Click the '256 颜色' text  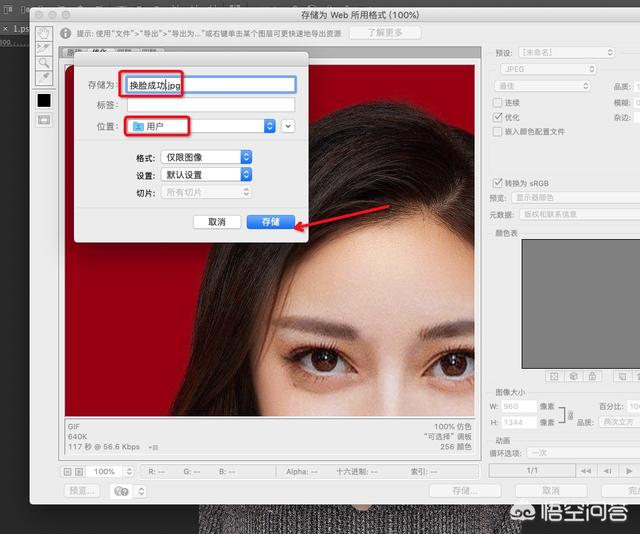(x=456, y=447)
